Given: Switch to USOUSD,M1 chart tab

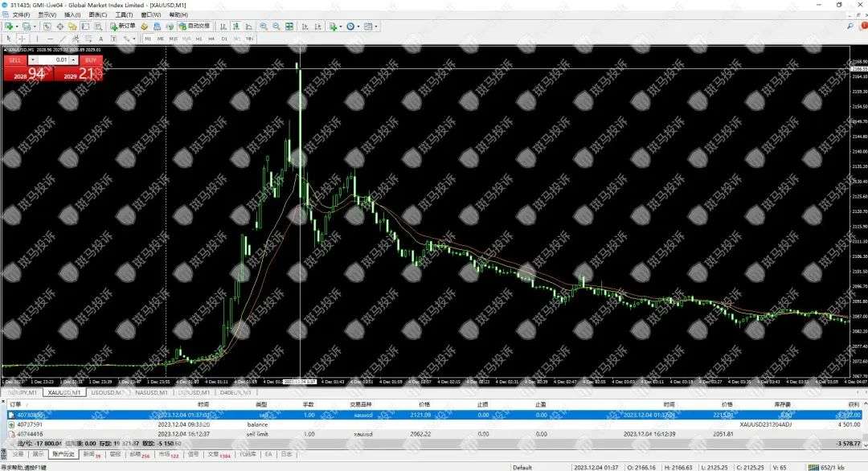Looking at the screenshot, I should [106, 392].
